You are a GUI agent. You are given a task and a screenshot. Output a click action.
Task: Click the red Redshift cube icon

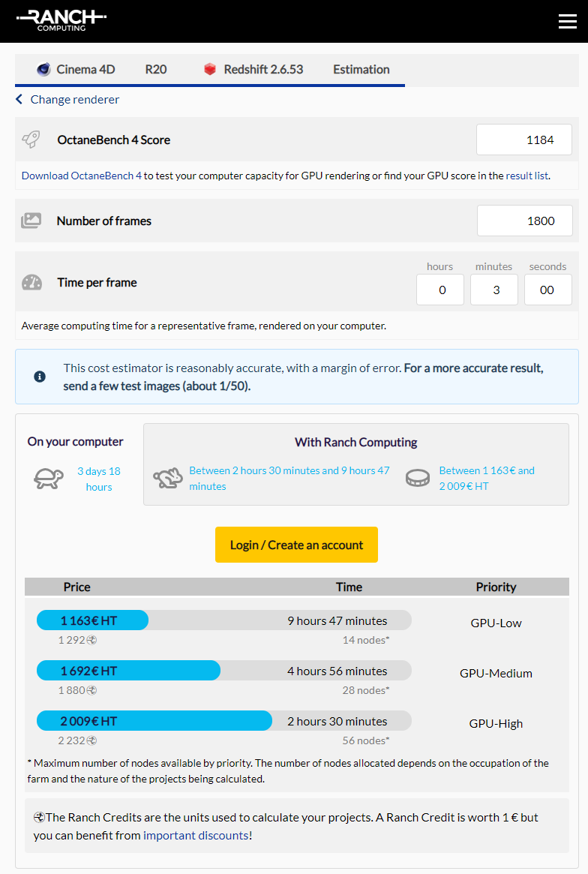click(209, 70)
